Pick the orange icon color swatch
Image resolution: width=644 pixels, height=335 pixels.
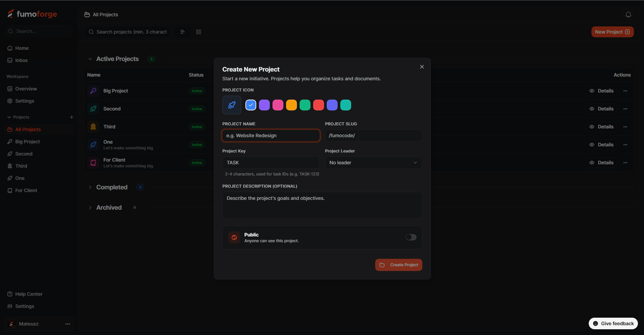(x=291, y=105)
